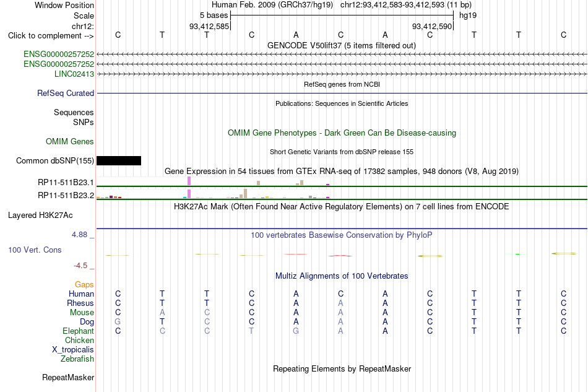
Task: Click the RepeatMasker track label
Action: coord(68,377)
